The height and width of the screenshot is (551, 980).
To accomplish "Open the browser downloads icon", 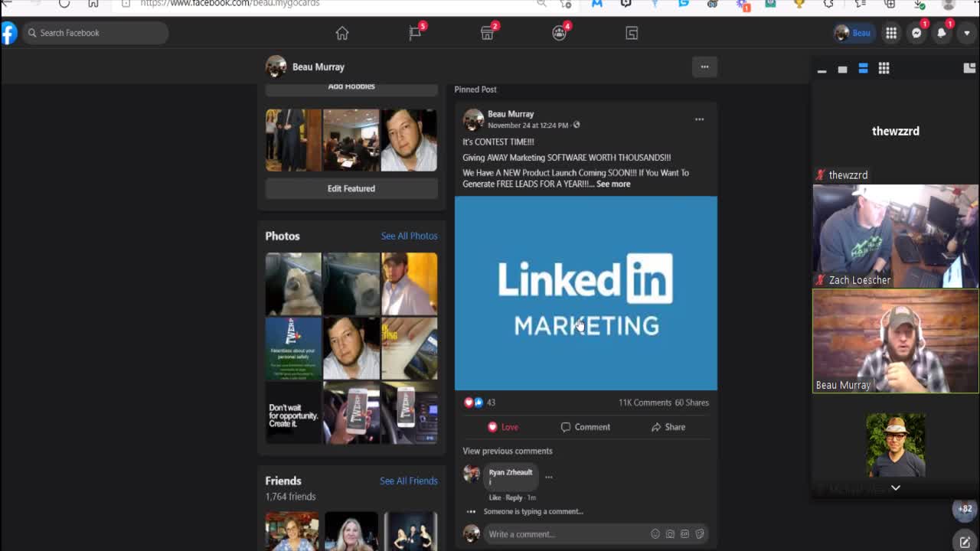I will click(x=919, y=4).
